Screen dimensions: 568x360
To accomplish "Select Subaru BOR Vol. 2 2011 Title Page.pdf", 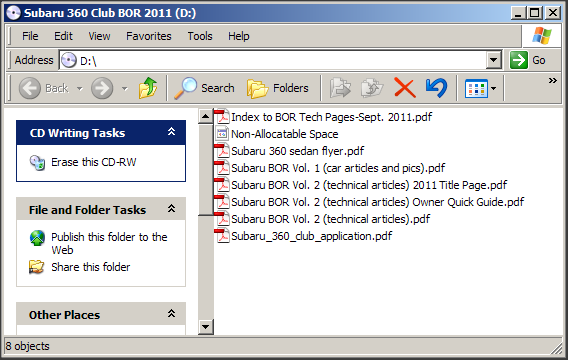I will [369, 185].
